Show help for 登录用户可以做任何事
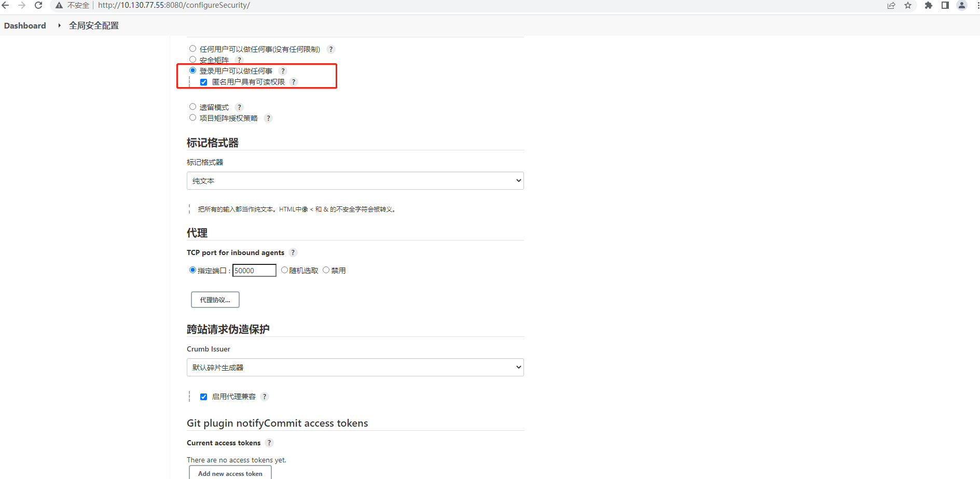 pyautogui.click(x=283, y=71)
